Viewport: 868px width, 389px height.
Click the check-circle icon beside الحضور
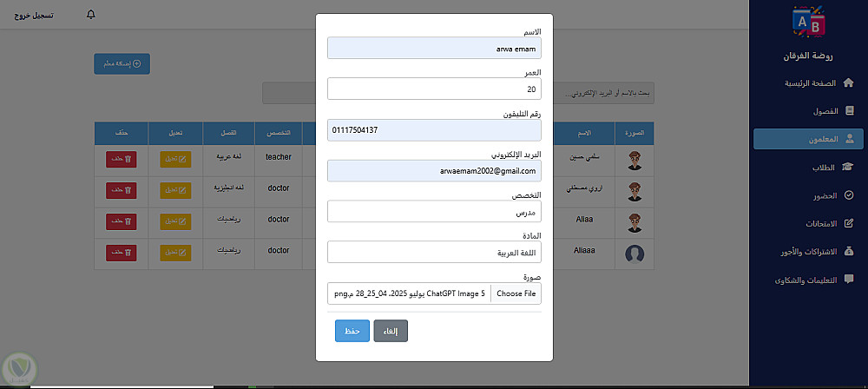(x=849, y=195)
